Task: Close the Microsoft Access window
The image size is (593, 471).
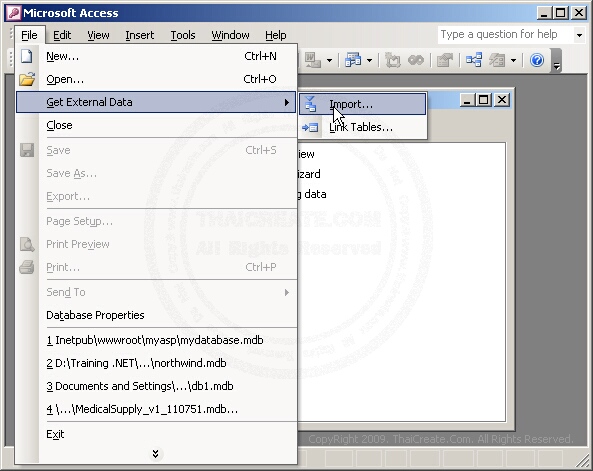Action: pyautogui.click(x=579, y=13)
